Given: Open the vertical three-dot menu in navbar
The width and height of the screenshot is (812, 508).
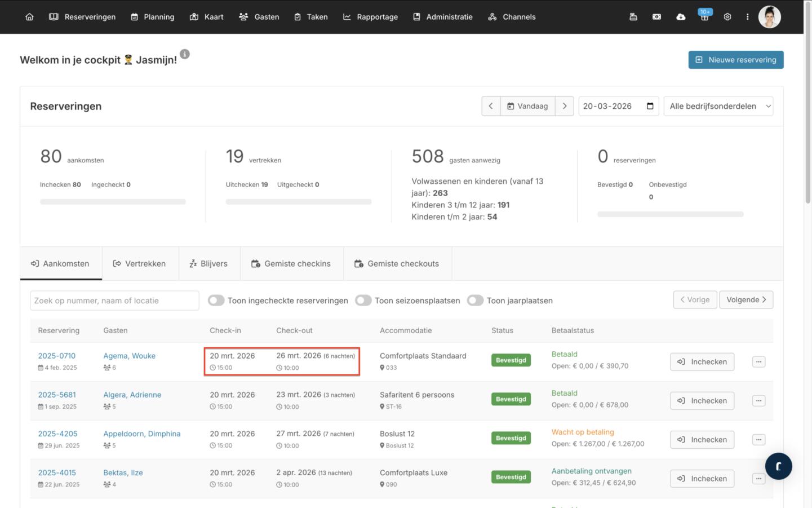Looking at the screenshot, I should coord(748,17).
